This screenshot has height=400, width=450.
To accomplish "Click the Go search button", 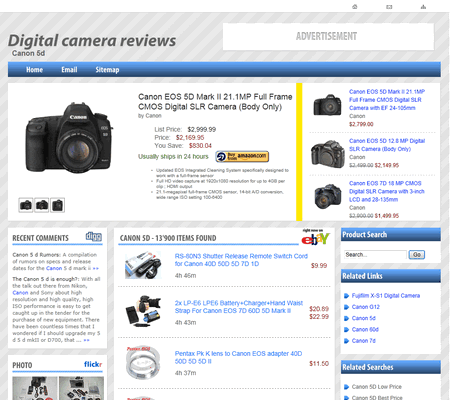I will click(417, 255).
